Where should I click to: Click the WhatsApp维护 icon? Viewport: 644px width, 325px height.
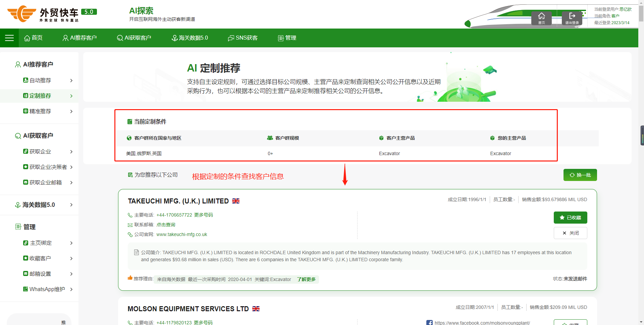[x=25, y=289]
